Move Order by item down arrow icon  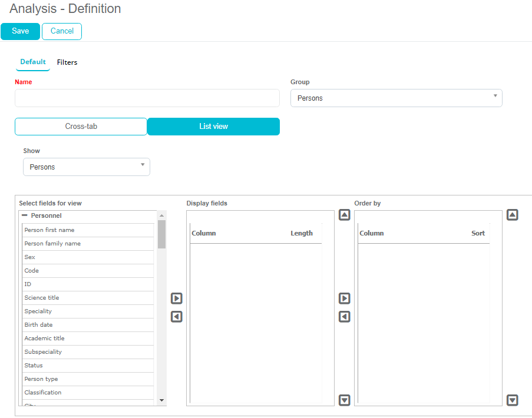point(513,400)
